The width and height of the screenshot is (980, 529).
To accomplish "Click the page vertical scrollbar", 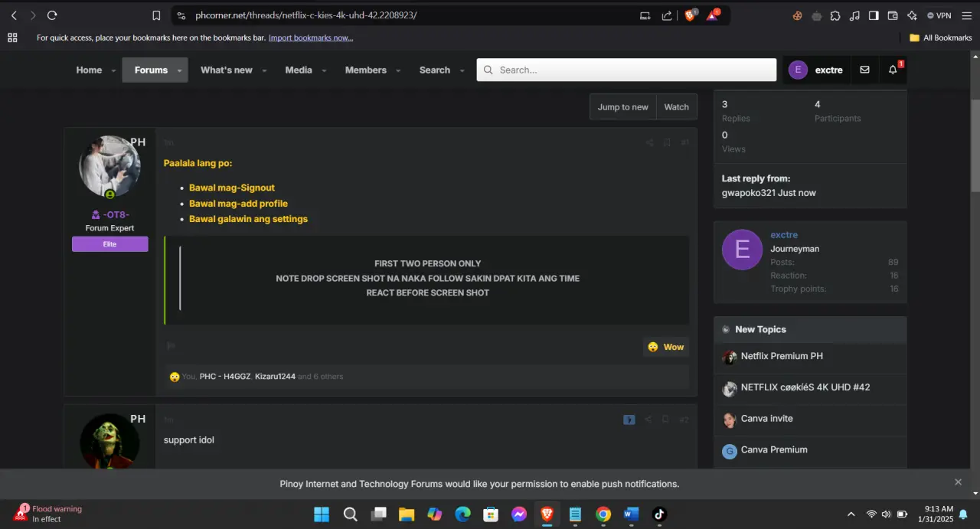I will coord(975,145).
